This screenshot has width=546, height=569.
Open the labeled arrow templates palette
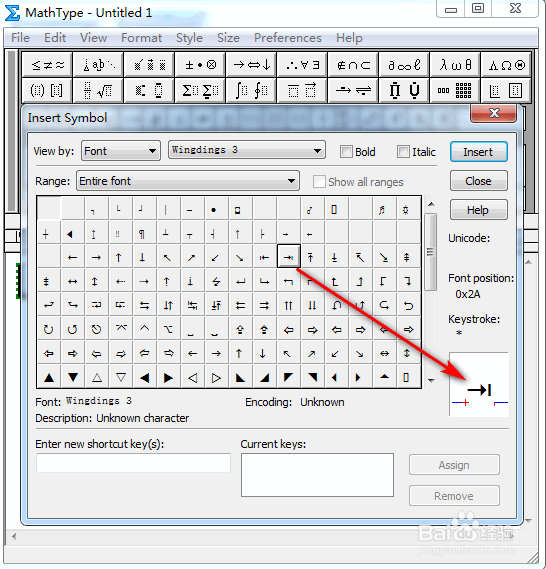353,90
